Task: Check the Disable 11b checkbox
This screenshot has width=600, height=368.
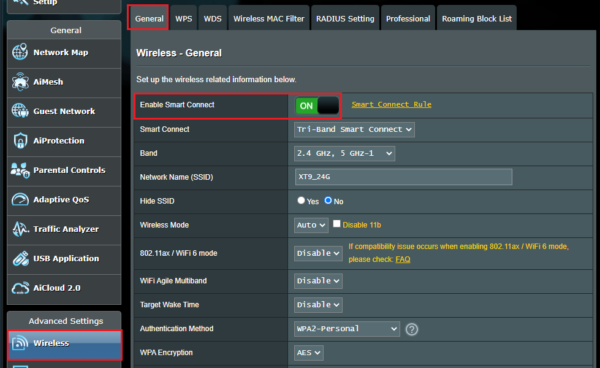Action: [336, 224]
